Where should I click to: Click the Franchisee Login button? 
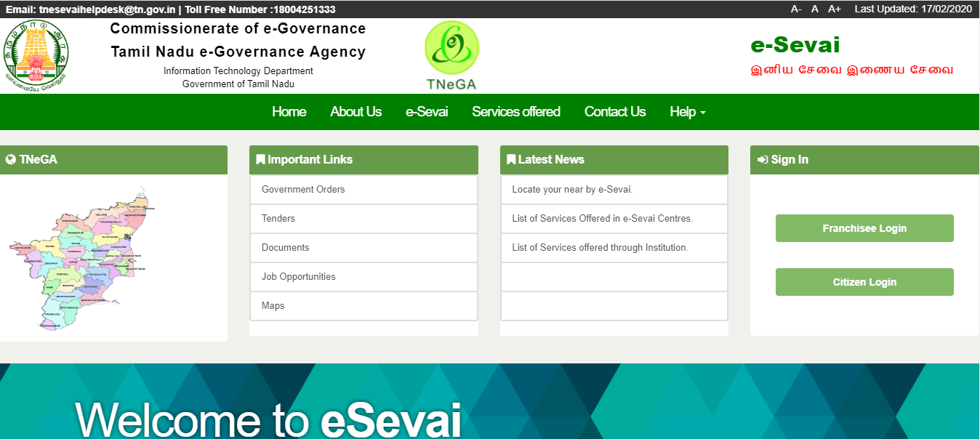coord(864,228)
